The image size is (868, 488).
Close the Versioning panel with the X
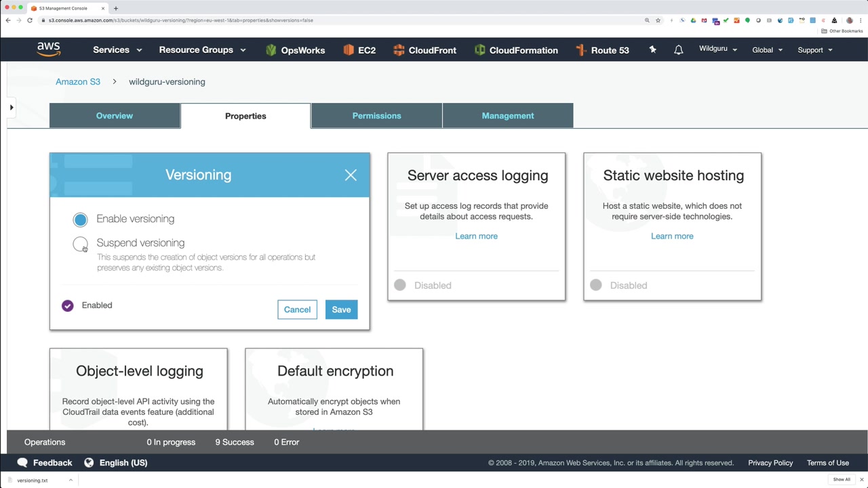351,176
